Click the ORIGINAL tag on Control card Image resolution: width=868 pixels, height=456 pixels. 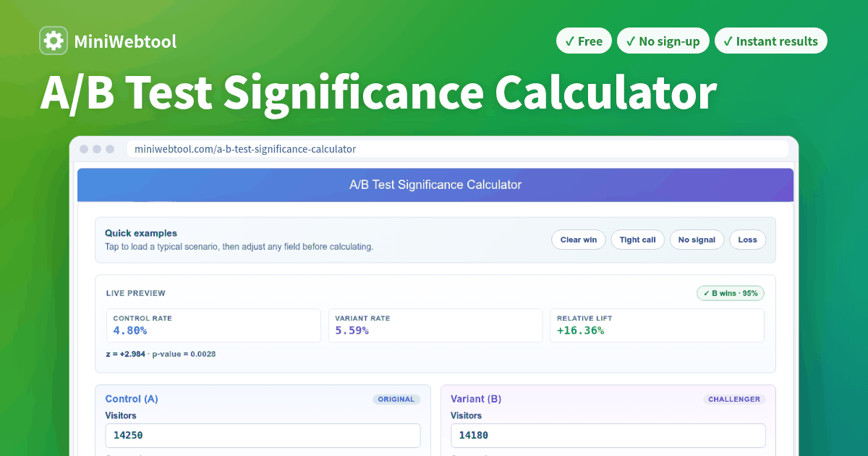pos(396,399)
